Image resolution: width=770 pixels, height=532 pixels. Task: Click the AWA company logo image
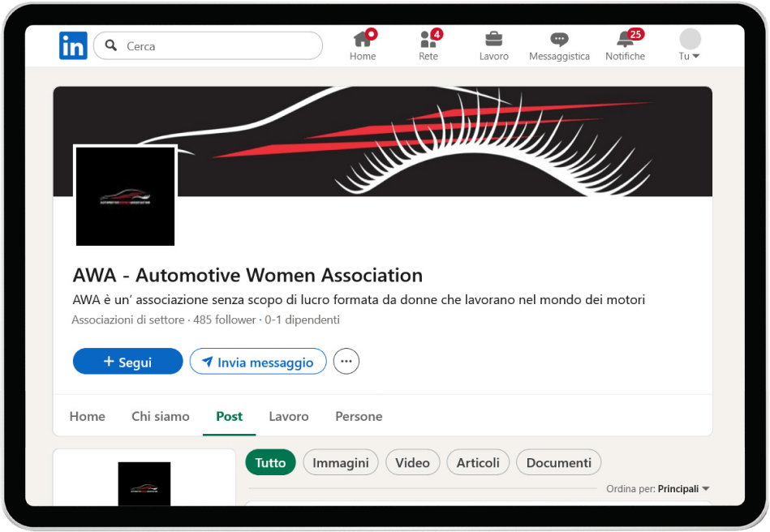point(125,196)
